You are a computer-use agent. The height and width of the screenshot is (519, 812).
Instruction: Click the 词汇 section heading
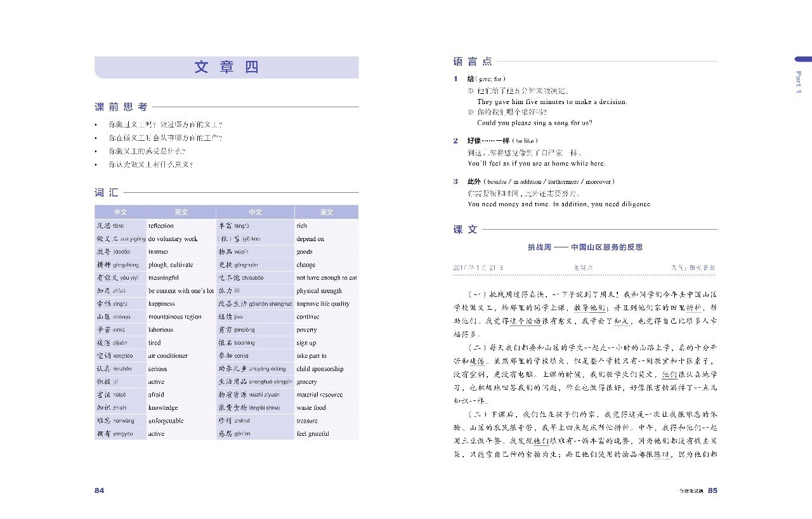click(x=107, y=192)
